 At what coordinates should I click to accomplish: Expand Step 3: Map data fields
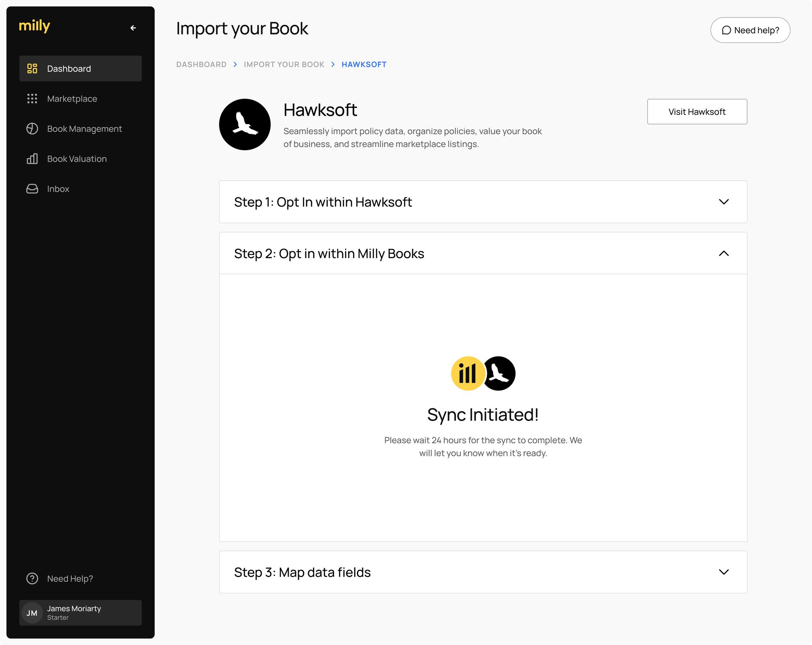click(x=724, y=572)
